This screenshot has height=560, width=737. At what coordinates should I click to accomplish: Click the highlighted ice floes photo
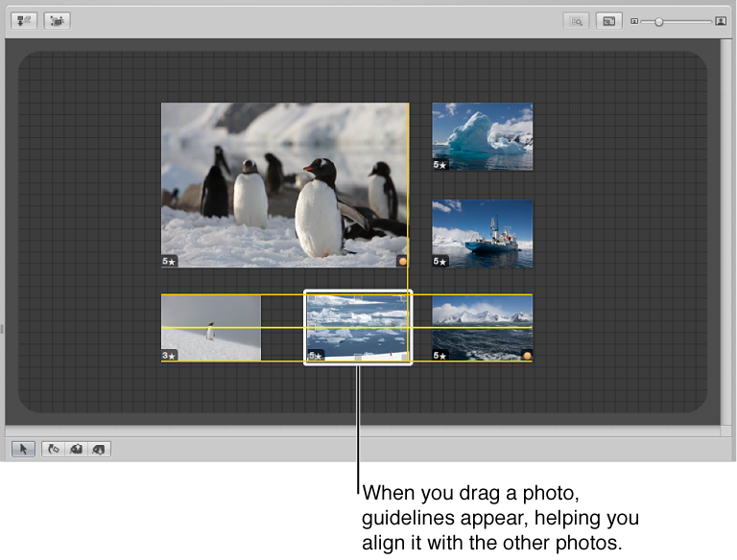pos(358,328)
